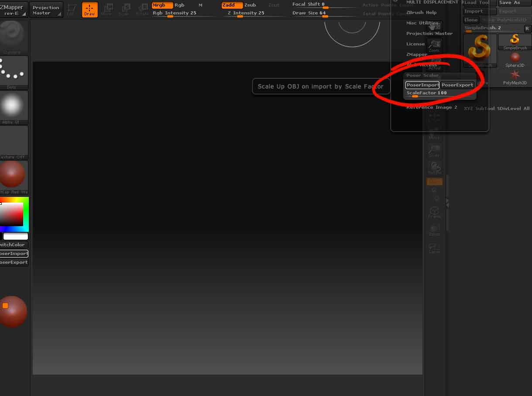The image size is (532, 396).
Task: Expand the Misc Utilities submenu
Action: (x=422, y=23)
